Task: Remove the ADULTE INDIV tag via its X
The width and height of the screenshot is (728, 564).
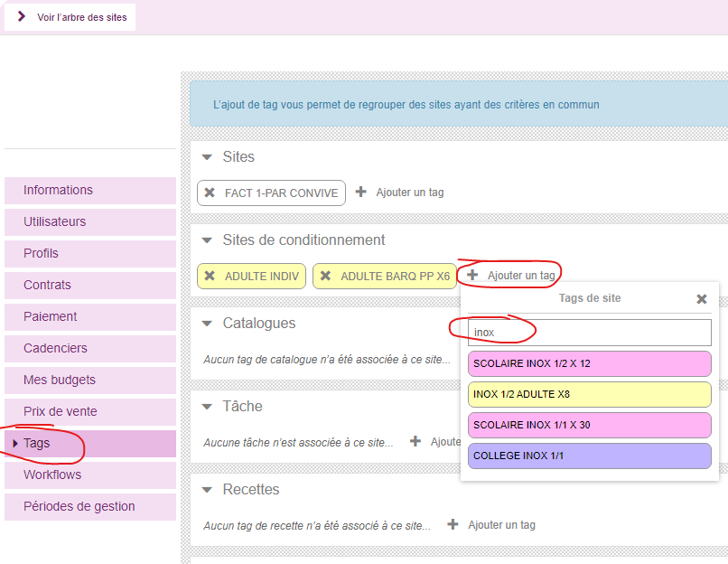Action: coord(210,276)
